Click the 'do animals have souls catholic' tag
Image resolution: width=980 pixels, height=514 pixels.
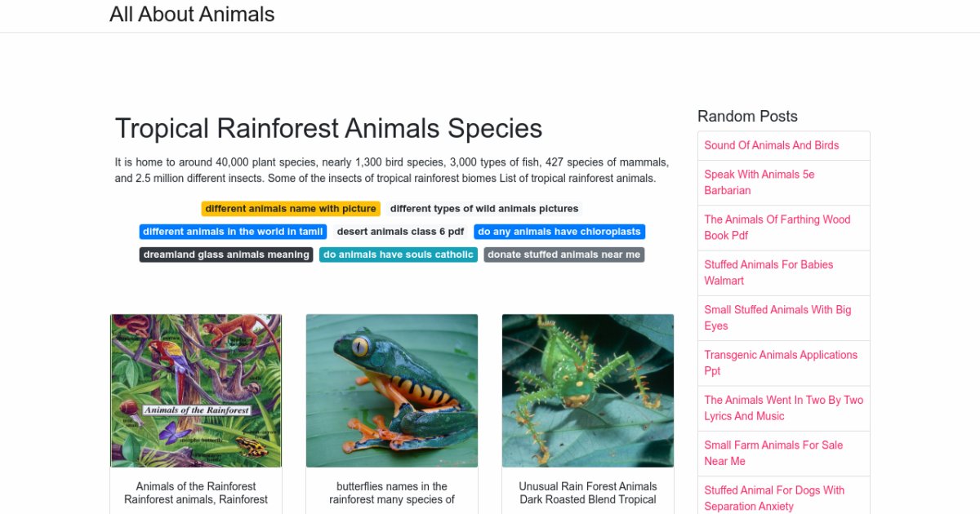398,255
